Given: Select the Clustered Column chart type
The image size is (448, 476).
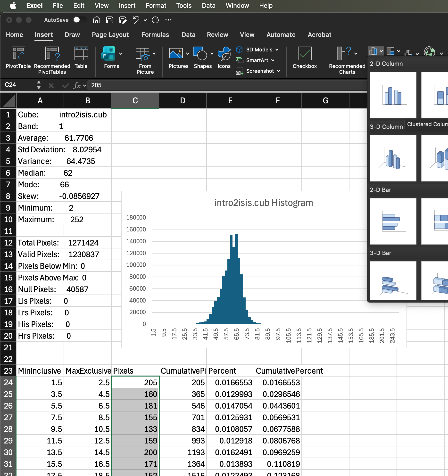Looking at the screenshot, I should pyautogui.click(x=393, y=95).
